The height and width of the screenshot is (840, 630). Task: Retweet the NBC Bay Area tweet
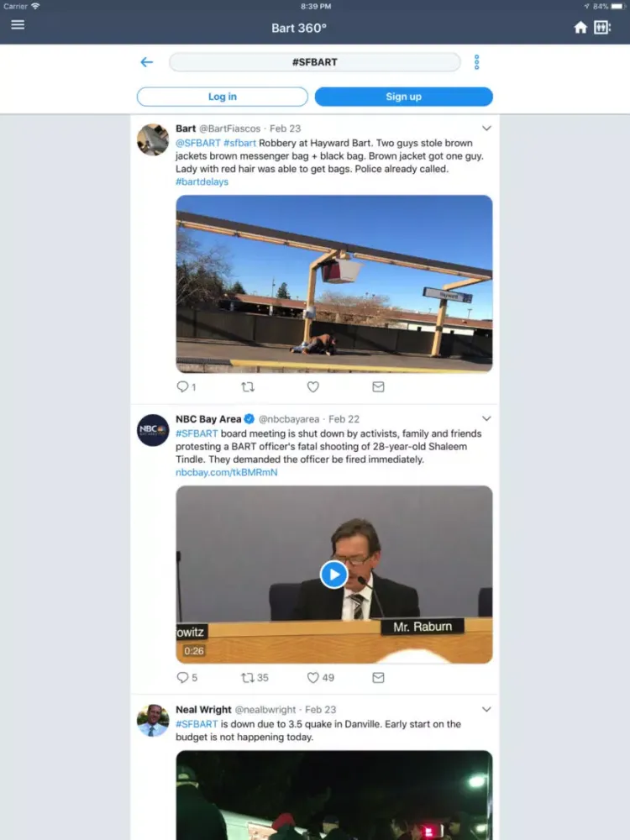coord(248,677)
